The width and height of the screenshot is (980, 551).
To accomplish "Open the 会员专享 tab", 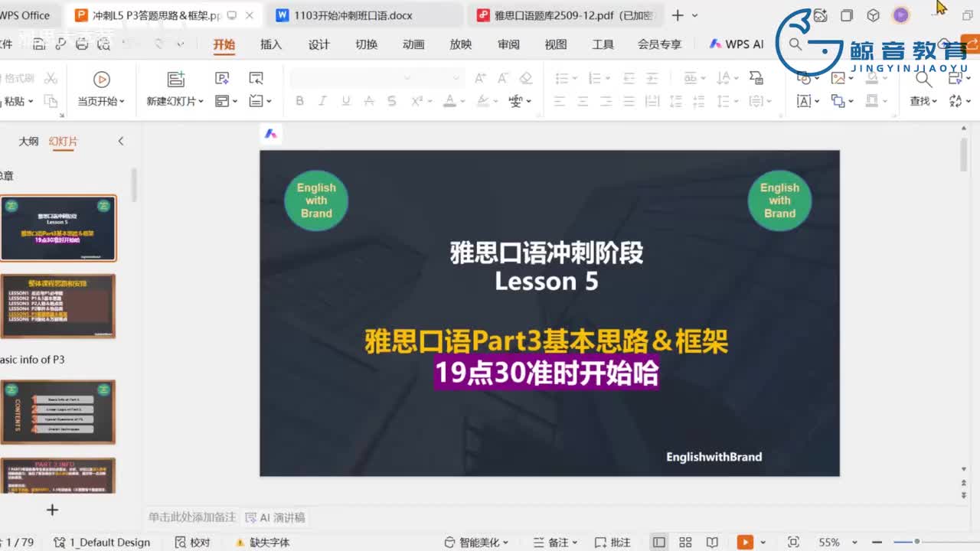I will pos(659,44).
